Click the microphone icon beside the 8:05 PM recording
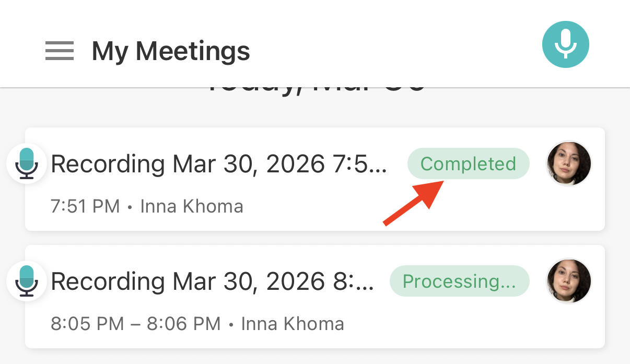The image size is (630, 364). click(x=27, y=281)
